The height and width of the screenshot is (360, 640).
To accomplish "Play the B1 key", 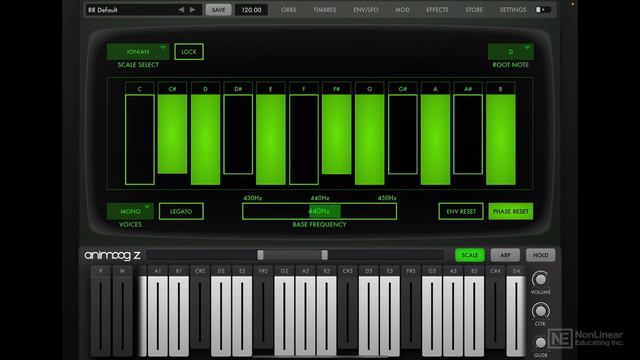I will point(178,315).
